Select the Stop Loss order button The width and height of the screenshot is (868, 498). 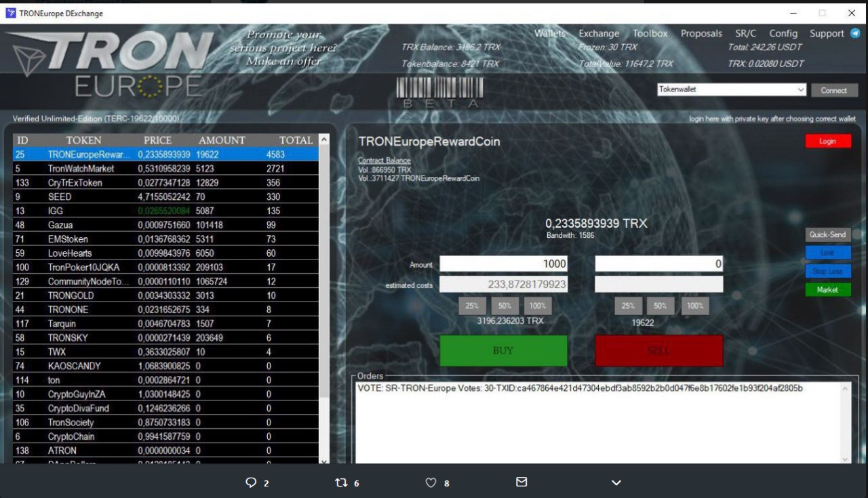point(828,271)
